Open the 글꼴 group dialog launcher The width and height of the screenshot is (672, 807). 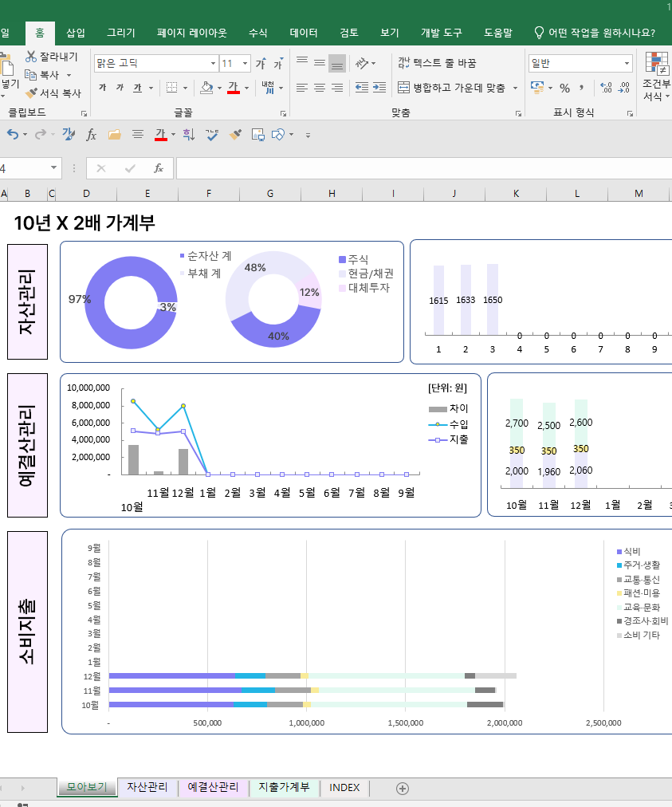[x=283, y=114]
